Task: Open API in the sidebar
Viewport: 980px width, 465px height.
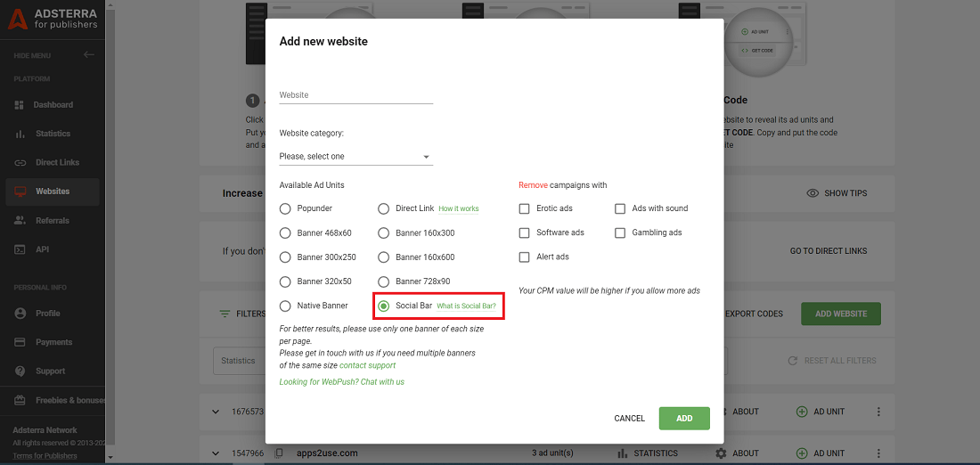Action: (53, 249)
